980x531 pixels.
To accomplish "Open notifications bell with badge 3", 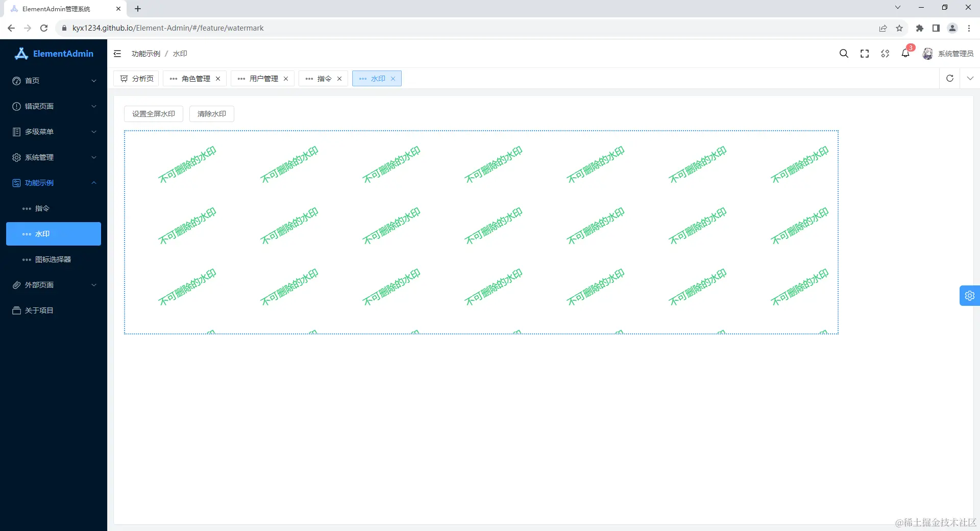I will point(906,53).
